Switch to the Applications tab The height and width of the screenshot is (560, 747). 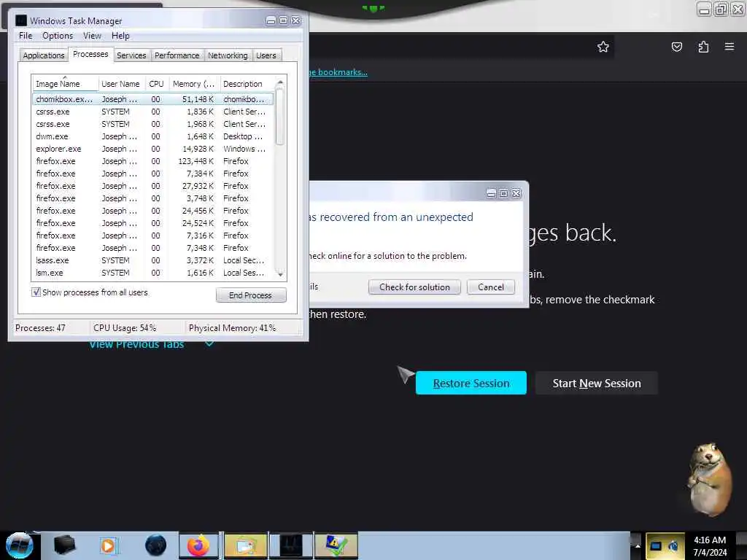(43, 55)
